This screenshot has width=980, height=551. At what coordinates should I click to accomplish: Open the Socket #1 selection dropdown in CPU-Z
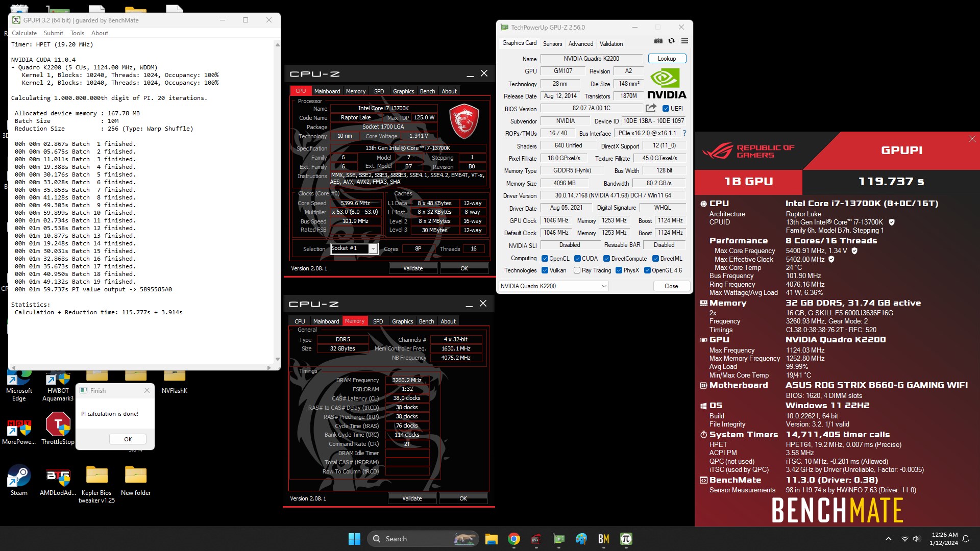tap(354, 248)
